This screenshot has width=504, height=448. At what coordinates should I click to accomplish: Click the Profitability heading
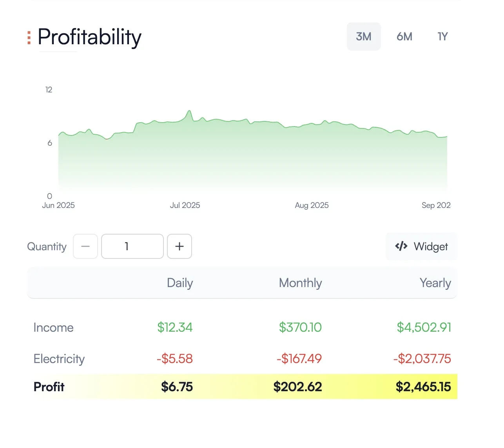tap(89, 38)
